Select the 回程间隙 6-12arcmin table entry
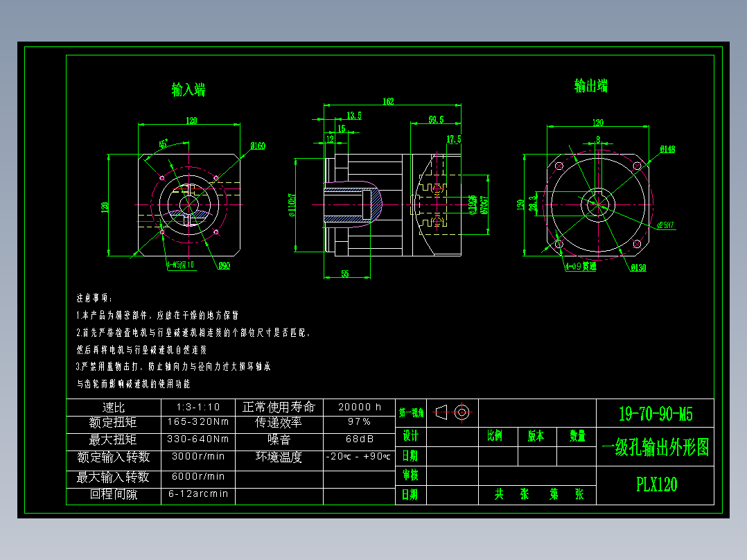The image size is (747, 560). 199,494
